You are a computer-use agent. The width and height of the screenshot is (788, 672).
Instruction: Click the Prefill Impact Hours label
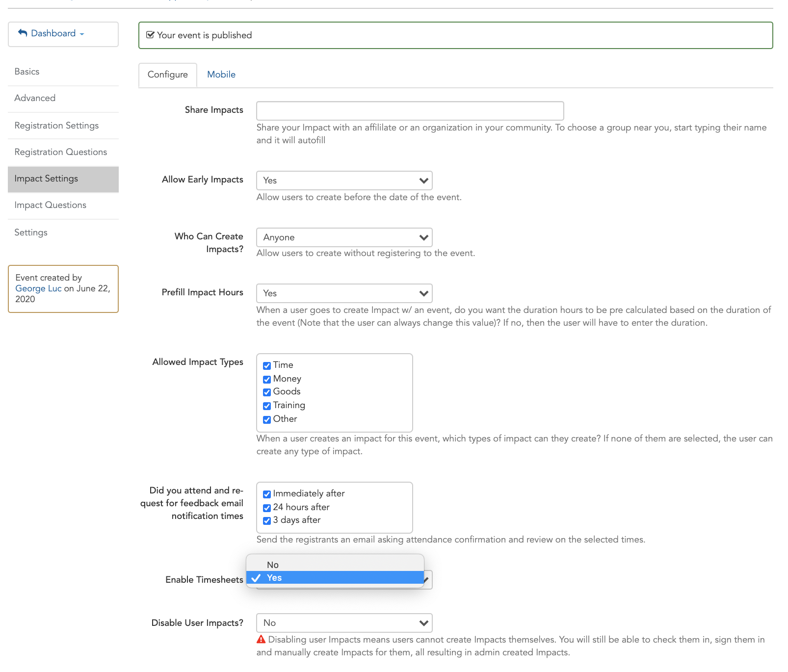[x=202, y=292]
